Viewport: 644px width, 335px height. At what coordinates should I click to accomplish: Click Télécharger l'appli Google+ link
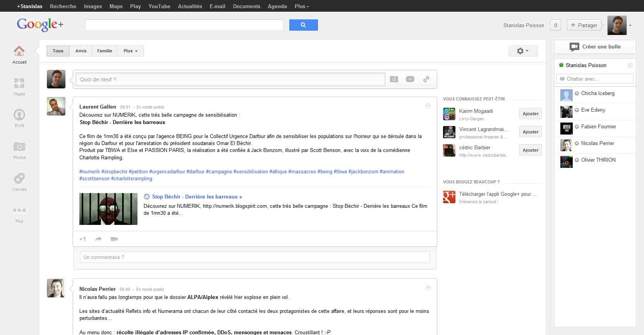click(x=498, y=194)
